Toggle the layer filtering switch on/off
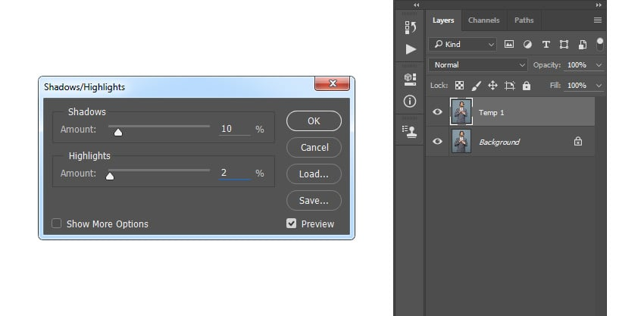This screenshot has height=316, width=644. coord(600,44)
